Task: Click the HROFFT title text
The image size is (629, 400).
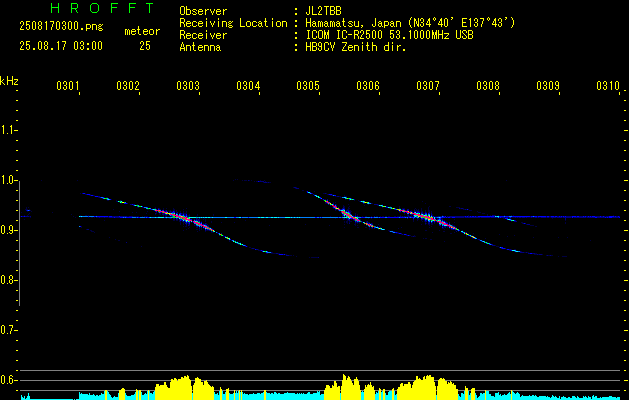Action: (102, 8)
